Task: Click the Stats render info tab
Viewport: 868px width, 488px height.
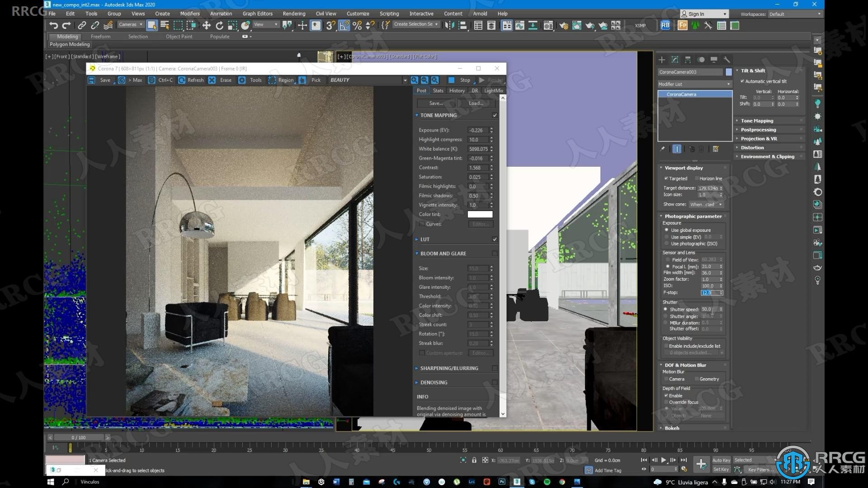Action: tap(437, 90)
